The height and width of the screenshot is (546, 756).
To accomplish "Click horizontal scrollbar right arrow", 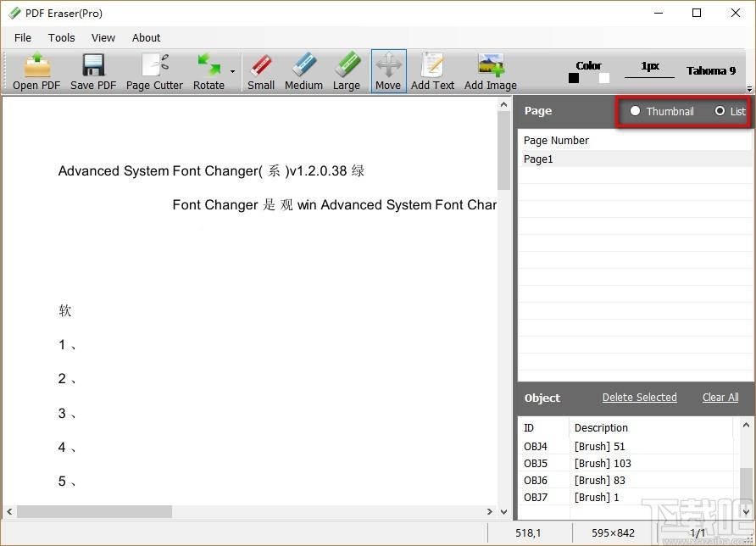I will tap(490, 512).
